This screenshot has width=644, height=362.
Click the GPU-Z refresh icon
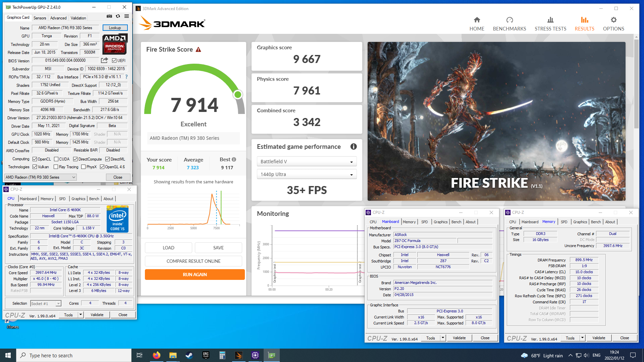118,16
